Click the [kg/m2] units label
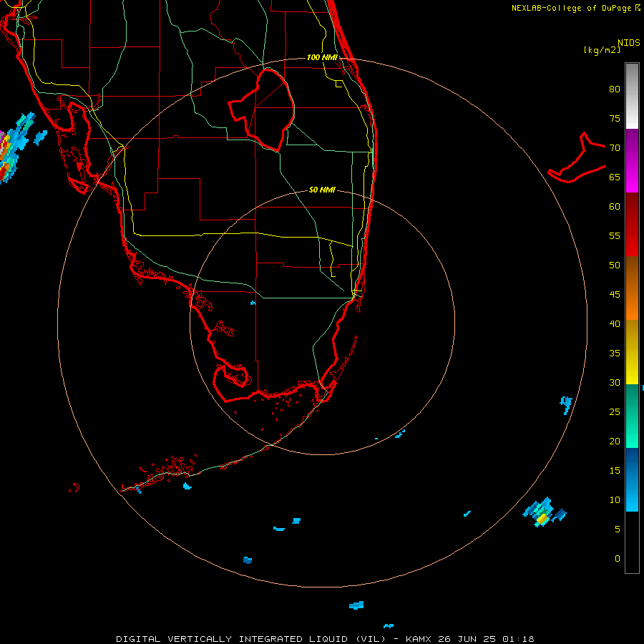 pyautogui.click(x=602, y=49)
